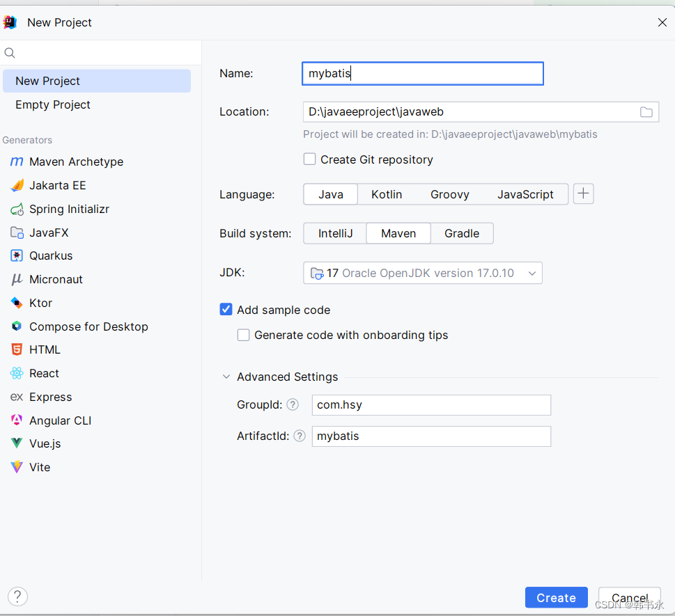Click the Vite logo icon
The width and height of the screenshot is (675, 616).
click(x=17, y=467)
